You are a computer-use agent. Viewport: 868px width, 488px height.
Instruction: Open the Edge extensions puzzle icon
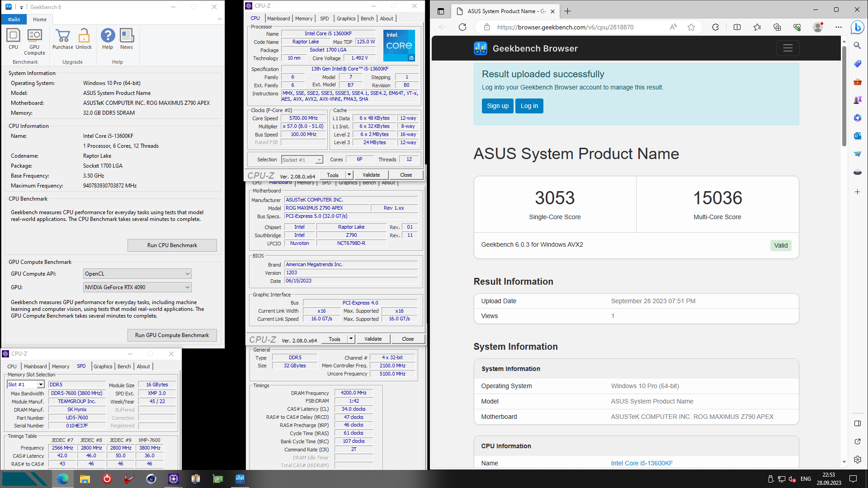[715, 27]
